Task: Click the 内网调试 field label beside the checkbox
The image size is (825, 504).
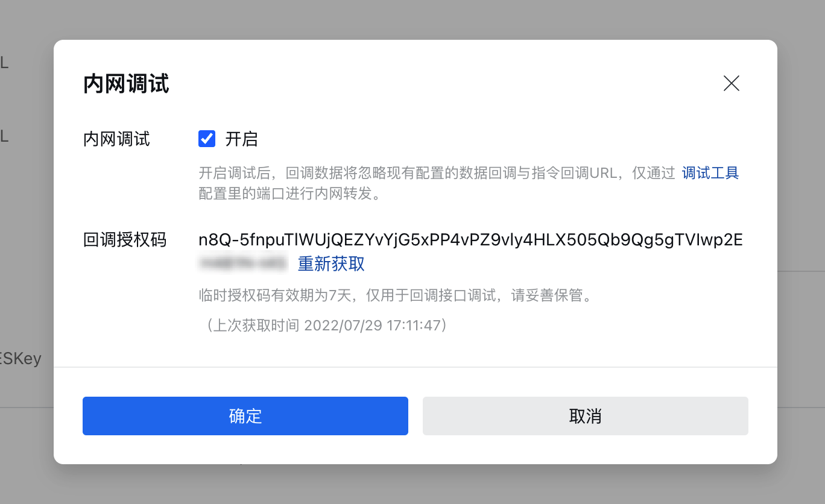Action: click(x=116, y=140)
